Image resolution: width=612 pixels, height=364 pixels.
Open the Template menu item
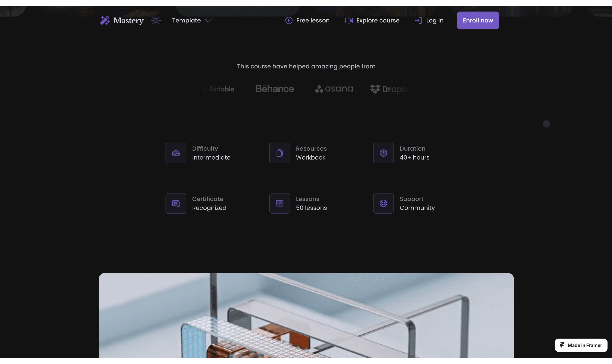(186, 20)
